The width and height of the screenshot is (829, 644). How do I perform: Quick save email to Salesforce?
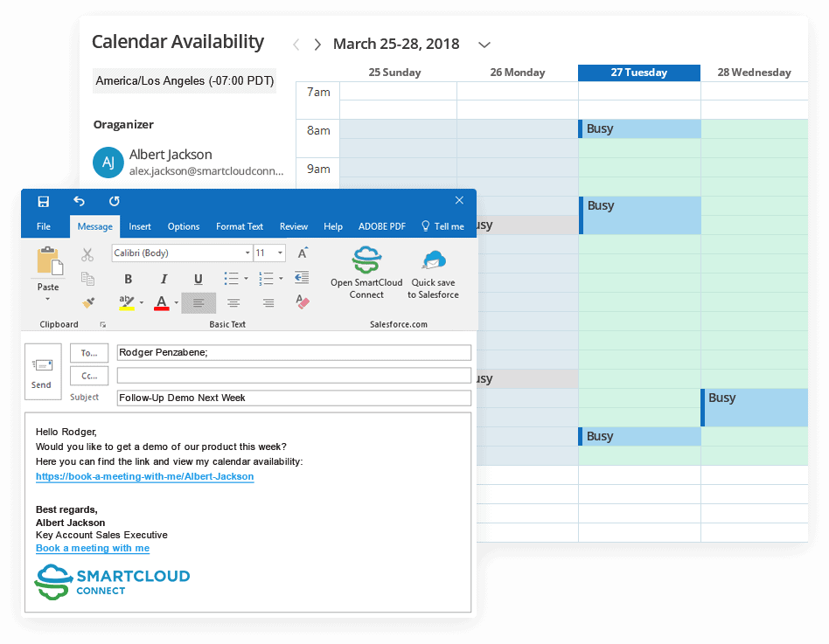click(433, 274)
